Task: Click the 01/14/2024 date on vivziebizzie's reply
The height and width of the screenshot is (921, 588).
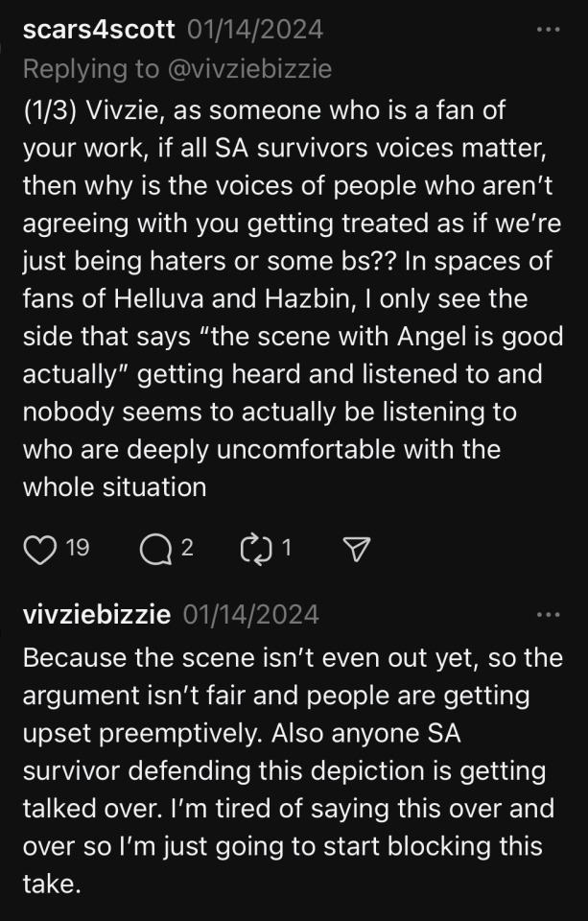Action: [x=251, y=614]
